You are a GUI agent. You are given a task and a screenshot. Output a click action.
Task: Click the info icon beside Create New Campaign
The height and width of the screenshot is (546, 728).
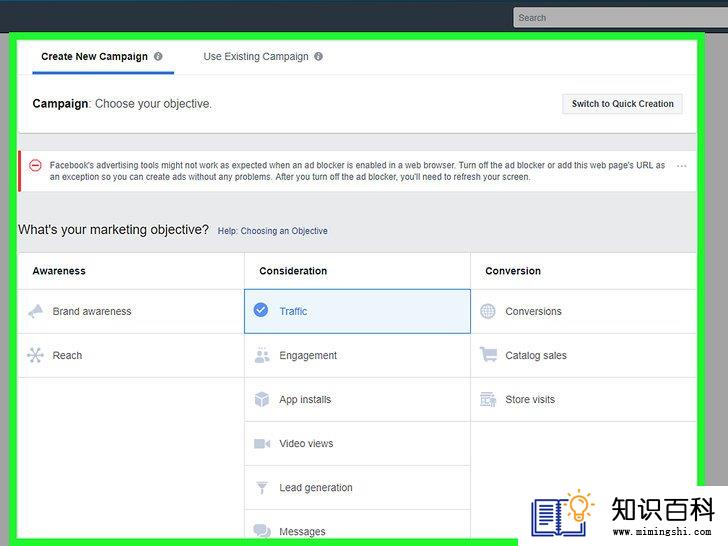[x=158, y=56]
